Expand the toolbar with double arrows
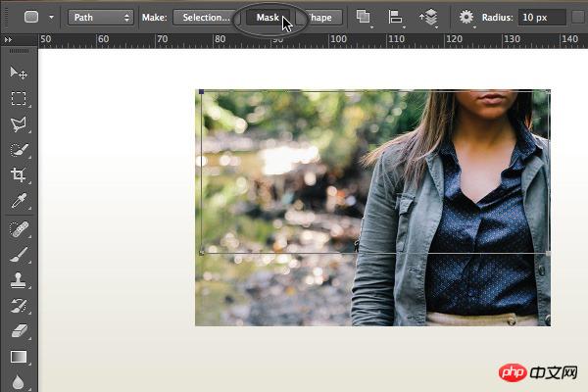Image resolution: width=588 pixels, height=392 pixels. [x=8, y=39]
